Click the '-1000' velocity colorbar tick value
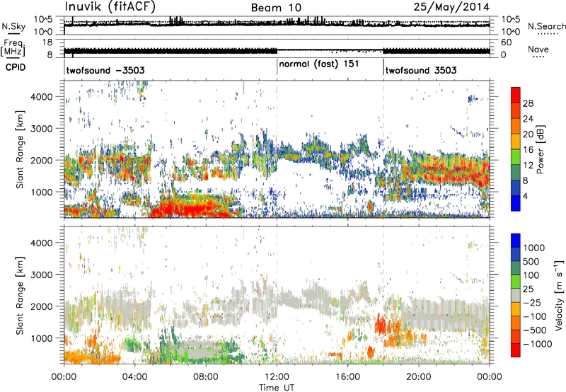 (x=538, y=344)
